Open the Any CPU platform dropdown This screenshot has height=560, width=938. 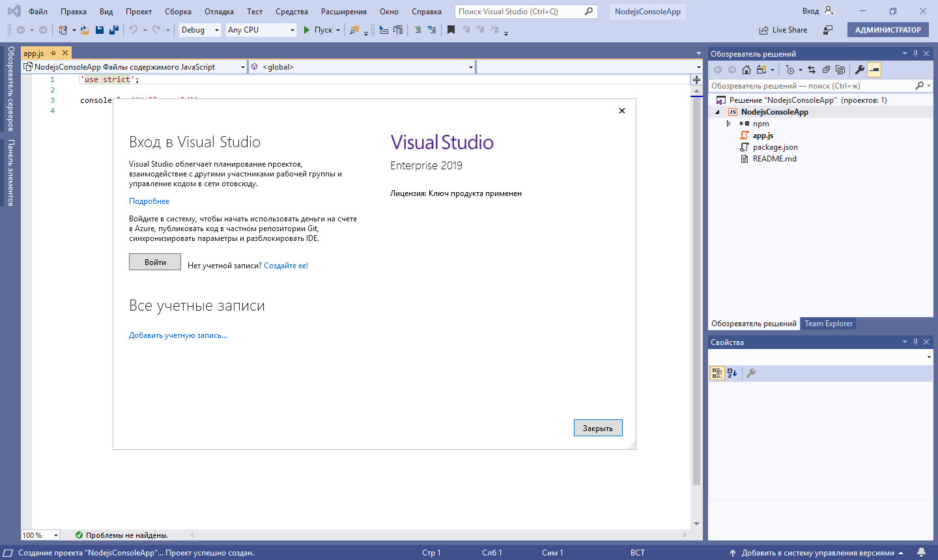(261, 30)
